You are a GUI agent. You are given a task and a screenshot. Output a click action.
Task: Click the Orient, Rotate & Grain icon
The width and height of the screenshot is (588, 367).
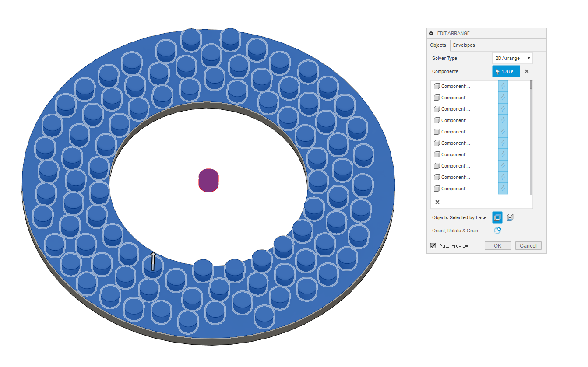[x=497, y=230]
